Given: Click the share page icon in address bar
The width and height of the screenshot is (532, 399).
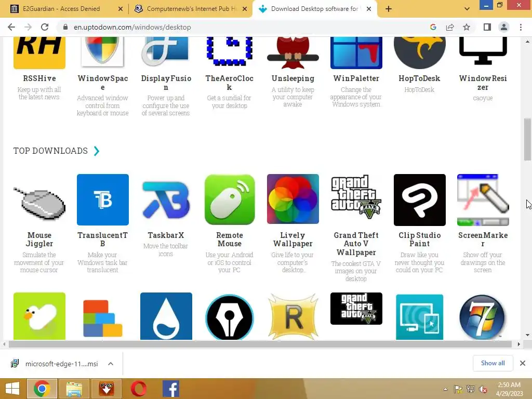Looking at the screenshot, I should (450, 27).
